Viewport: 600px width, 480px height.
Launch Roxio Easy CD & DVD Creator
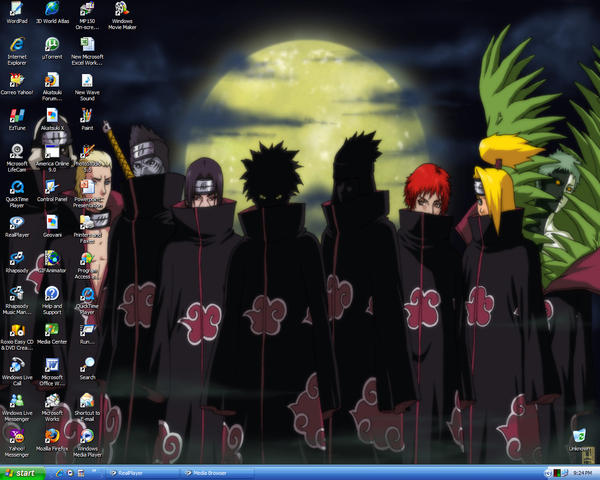[x=17, y=336]
